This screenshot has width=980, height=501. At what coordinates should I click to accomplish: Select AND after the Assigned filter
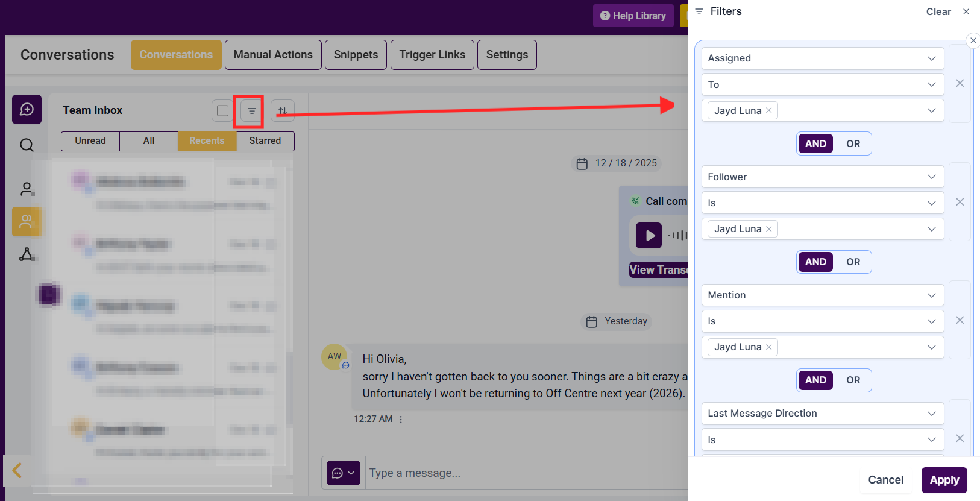(815, 143)
